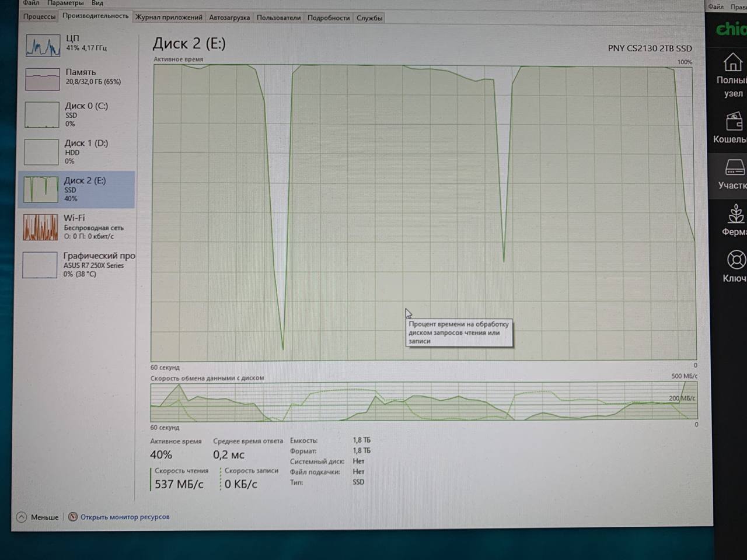Open the Вид menu
The image size is (747, 560).
pyautogui.click(x=97, y=3)
